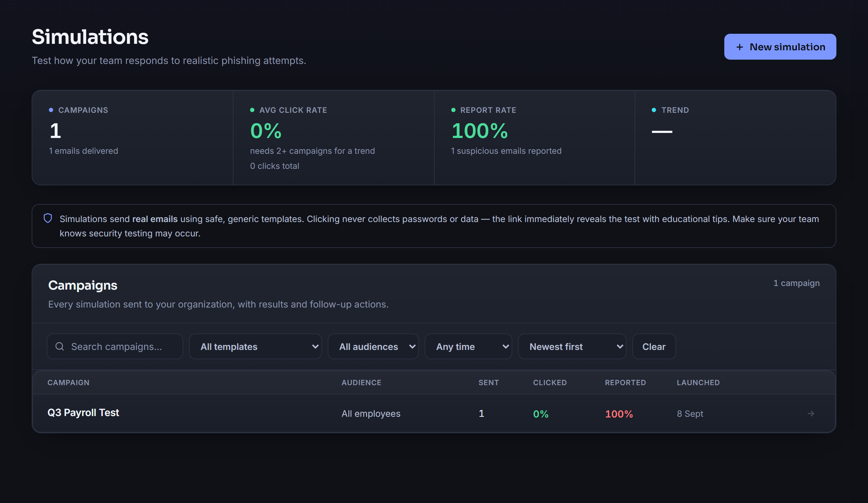Viewport: 868px width, 503px height.
Task: Expand the Any time filter
Action: pos(468,346)
